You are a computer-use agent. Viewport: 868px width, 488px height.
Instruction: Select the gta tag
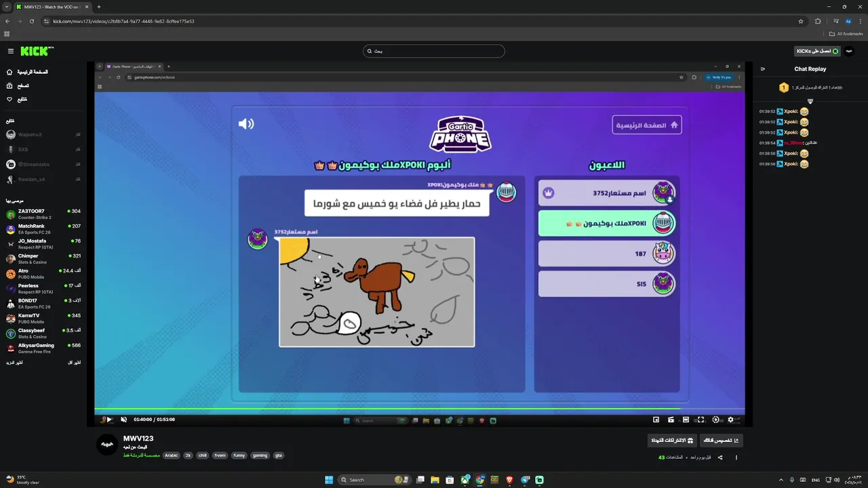point(278,455)
